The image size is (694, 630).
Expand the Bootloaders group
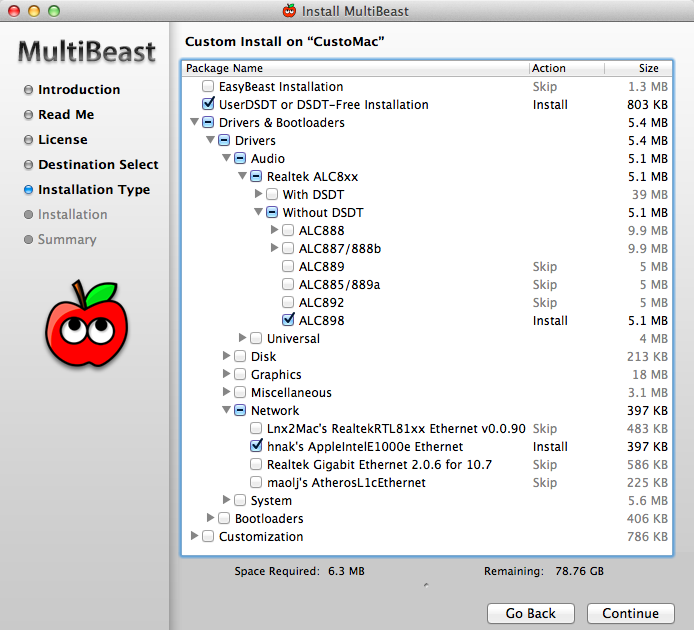click(211, 518)
